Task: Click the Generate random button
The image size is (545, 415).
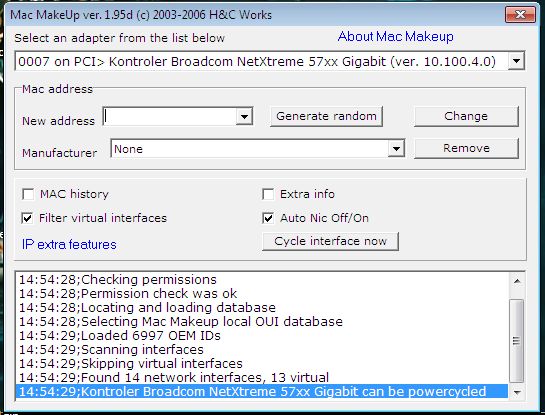Action: tap(326, 116)
